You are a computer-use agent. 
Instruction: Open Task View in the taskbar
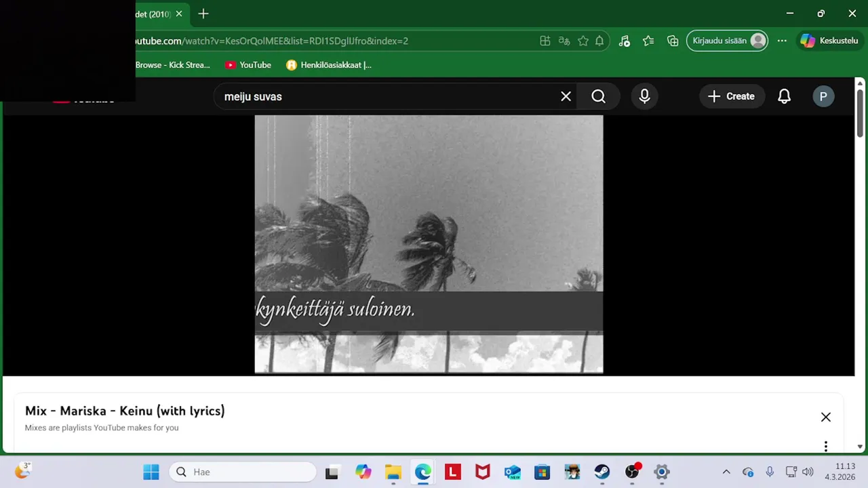click(332, 472)
